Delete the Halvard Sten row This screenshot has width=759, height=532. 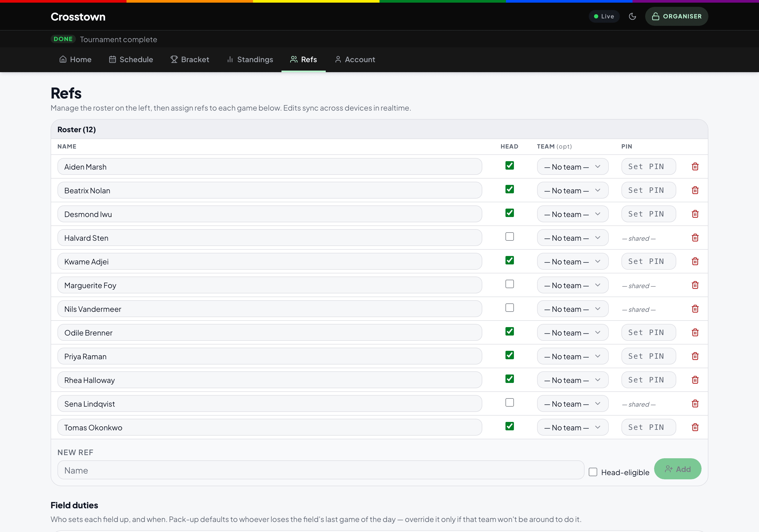click(695, 238)
